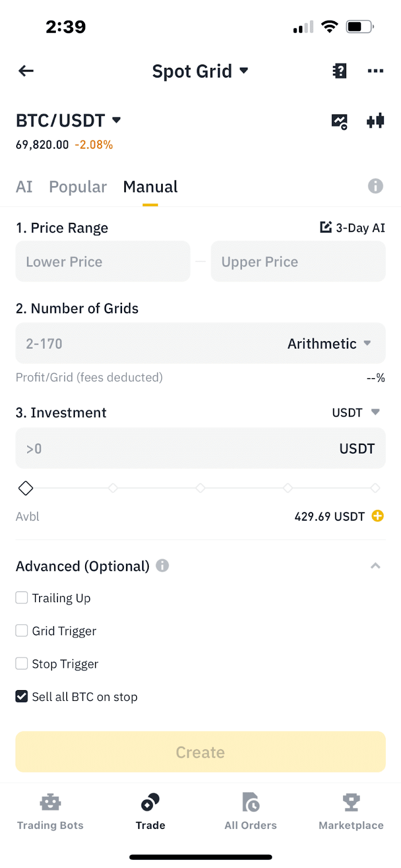Tap the chart settings icon beside BTC/USDT
This screenshot has width=401, height=868.
[x=339, y=121]
